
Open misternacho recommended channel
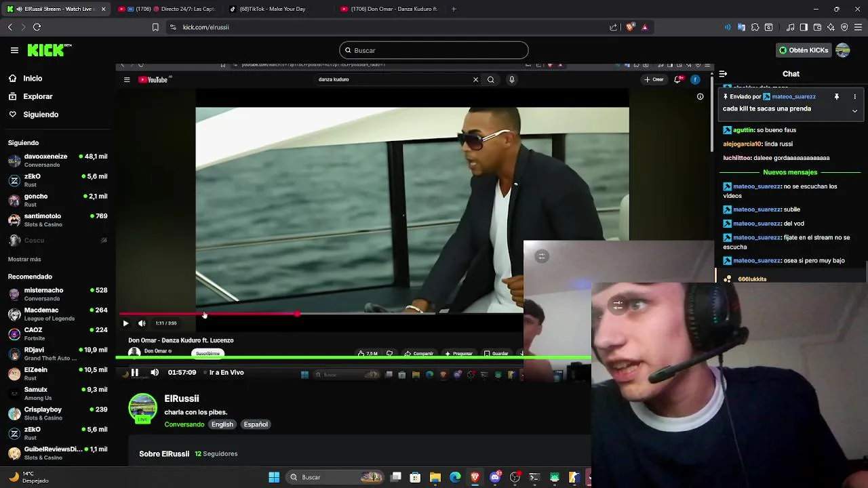pos(58,294)
